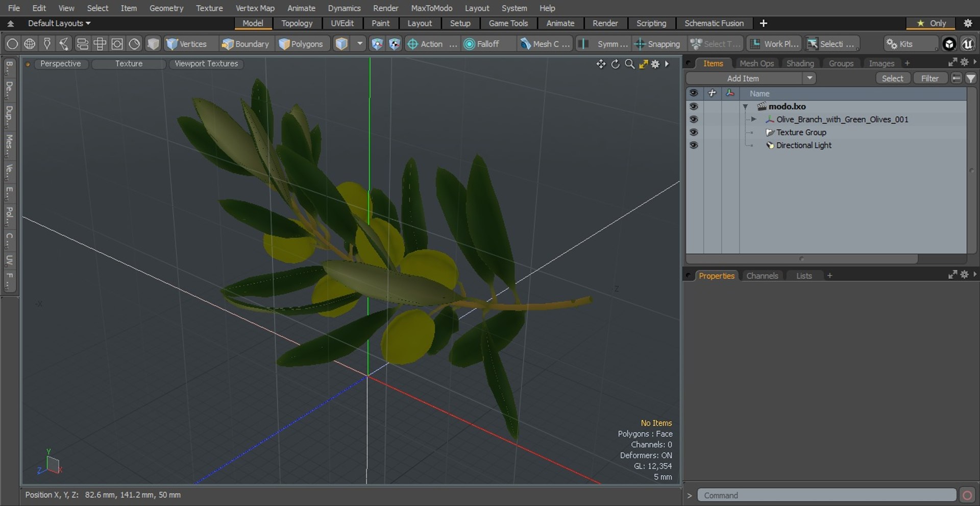980x506 pixels.
Task: Collapse the modo.lxo tree node
Action: (x=745, y=107)
